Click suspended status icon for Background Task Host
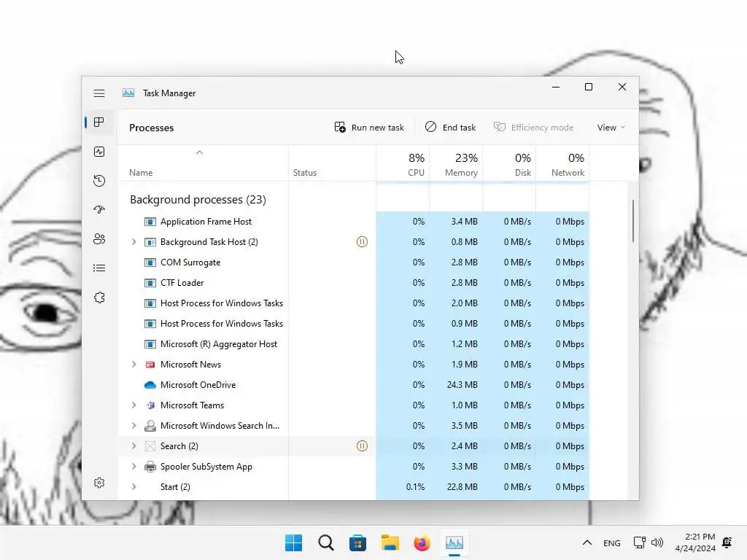 pos(362,242)
